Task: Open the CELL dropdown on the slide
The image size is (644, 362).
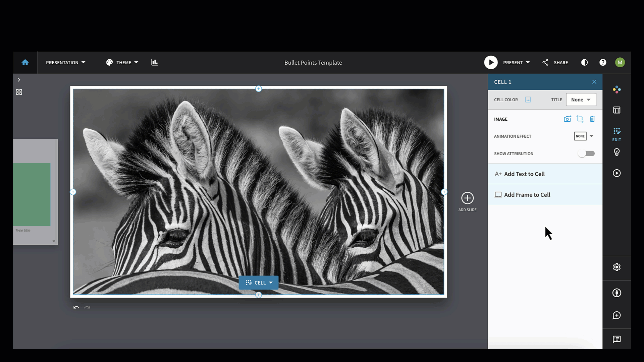Action: pos(259,283)
